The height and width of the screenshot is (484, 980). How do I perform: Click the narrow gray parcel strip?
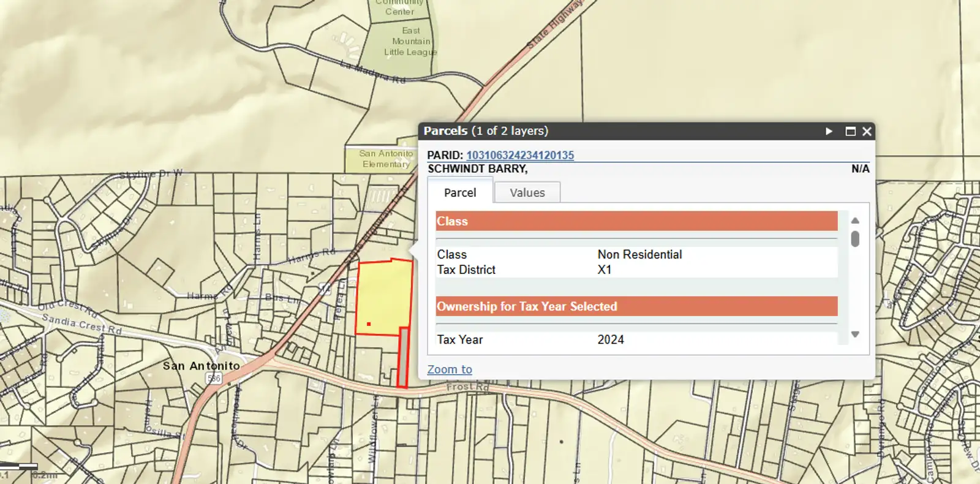(x=403, y=357)
